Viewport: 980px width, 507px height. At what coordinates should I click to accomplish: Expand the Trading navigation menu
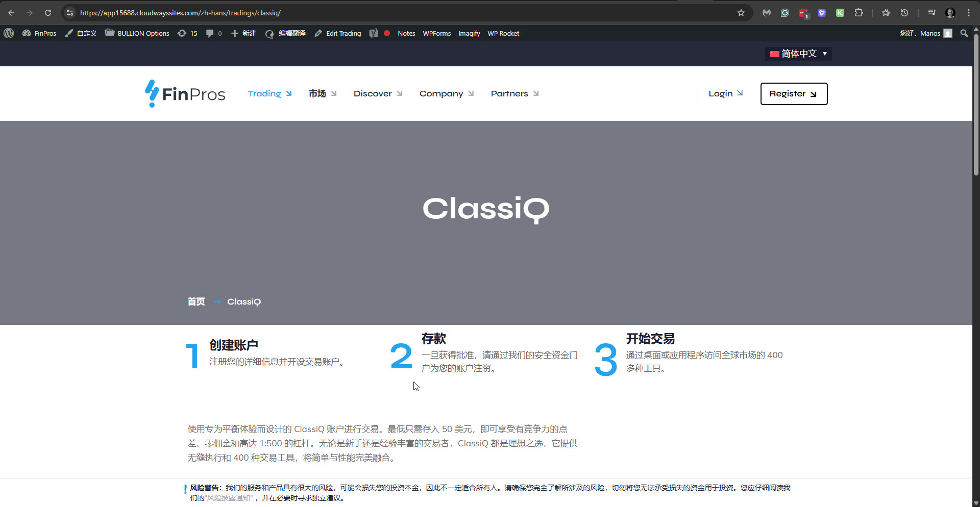(x=269, y=93)
